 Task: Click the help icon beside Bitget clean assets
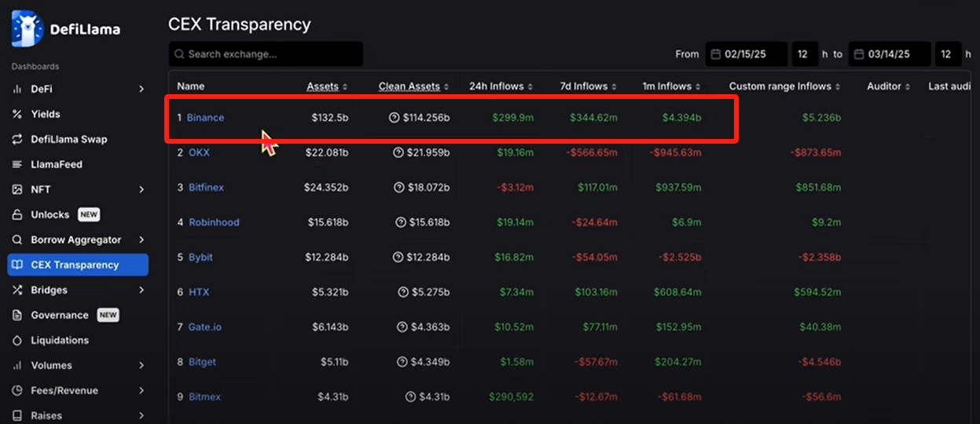pos(403,362)
